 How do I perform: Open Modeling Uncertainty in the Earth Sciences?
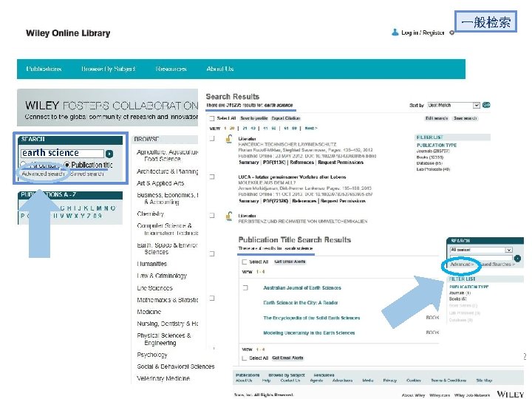click(x=309, y=333)
